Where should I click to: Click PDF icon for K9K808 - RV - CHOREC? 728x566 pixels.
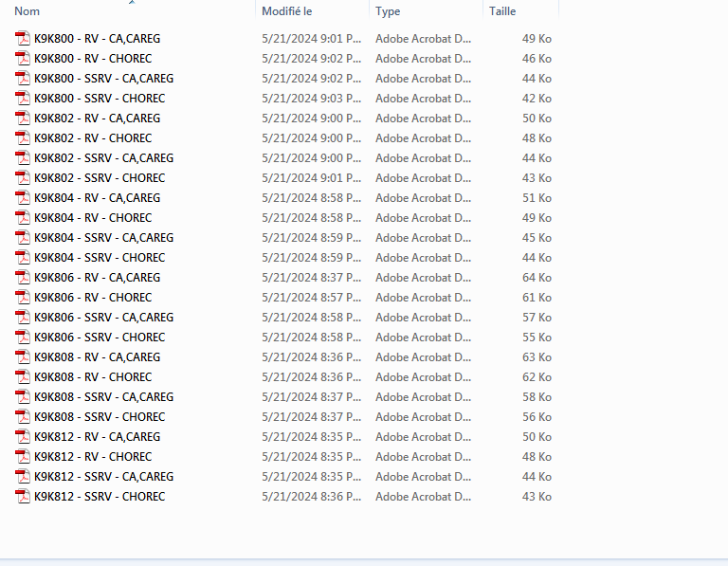tap(23, 377)
